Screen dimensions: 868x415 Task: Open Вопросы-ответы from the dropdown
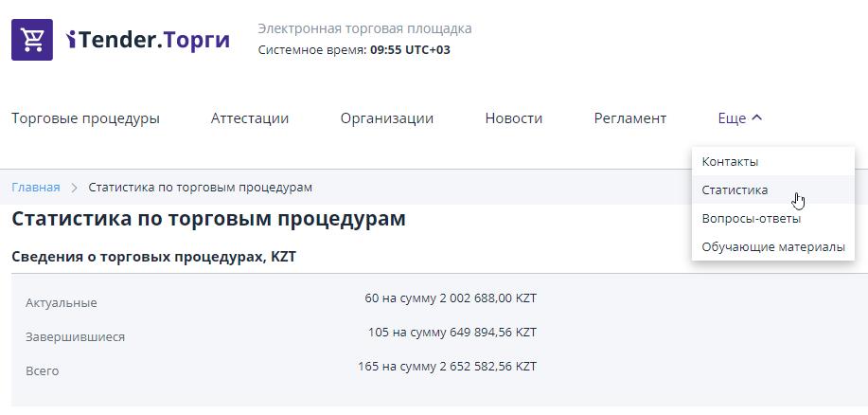click(751, 219)
